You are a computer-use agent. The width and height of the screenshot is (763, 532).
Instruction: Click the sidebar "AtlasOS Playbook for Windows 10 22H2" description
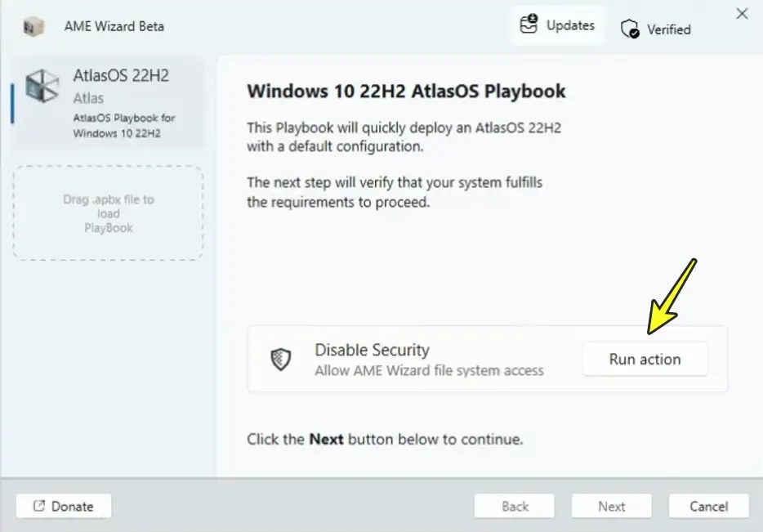[124, 125]
